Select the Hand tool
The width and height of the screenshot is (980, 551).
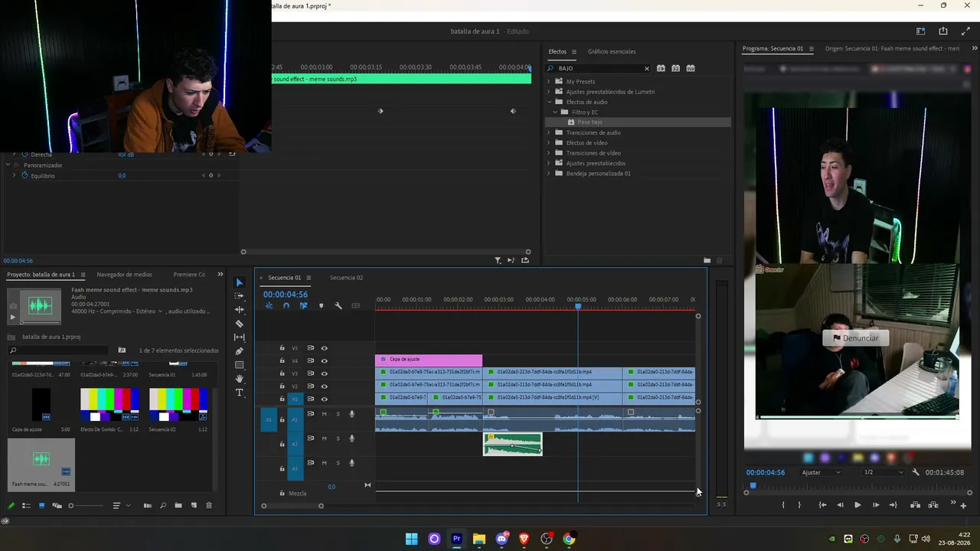tap(239, 379)
